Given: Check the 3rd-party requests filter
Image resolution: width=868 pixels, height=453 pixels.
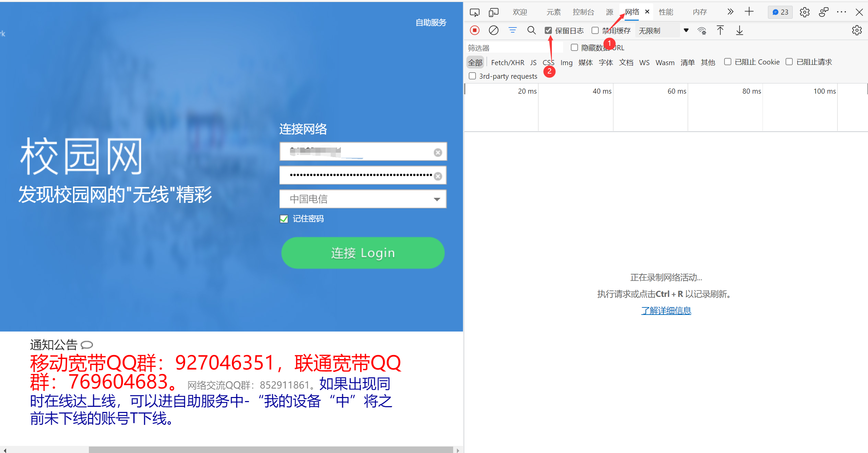Looking at the screenshot, I should pos(472,76).
